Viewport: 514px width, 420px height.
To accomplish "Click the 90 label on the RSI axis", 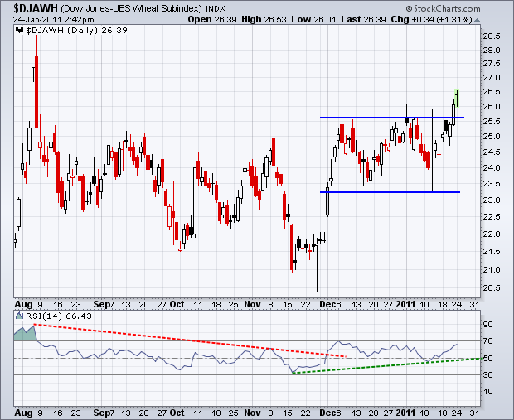I will tap(487, 325).
